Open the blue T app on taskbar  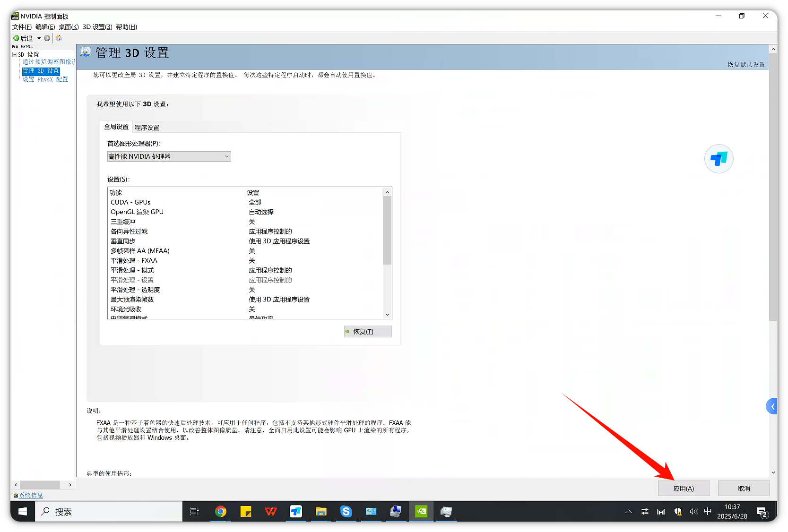296,512
